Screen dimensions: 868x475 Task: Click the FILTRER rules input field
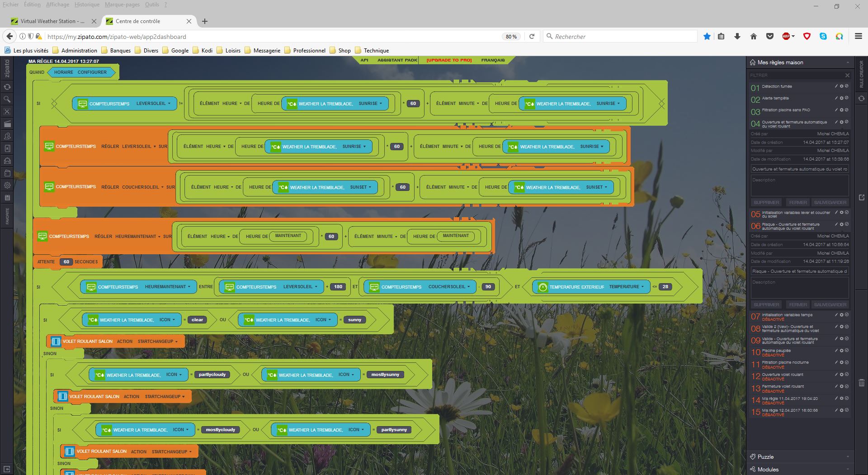point(796,75)
